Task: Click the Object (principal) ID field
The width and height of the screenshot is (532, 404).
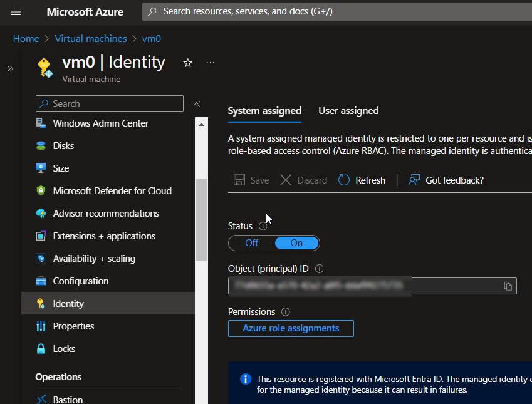Action: [x=372, y=286]
